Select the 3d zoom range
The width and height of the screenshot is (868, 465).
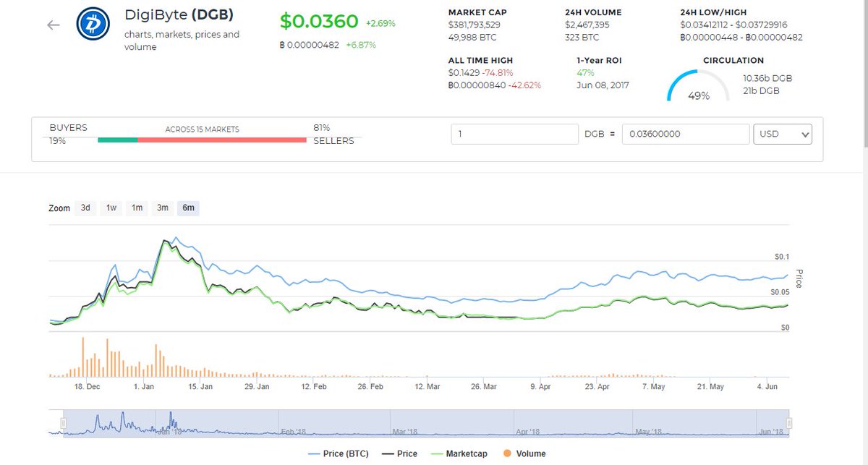[x=85, y=208]
